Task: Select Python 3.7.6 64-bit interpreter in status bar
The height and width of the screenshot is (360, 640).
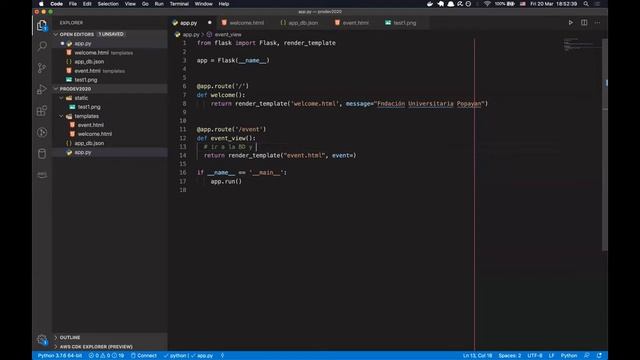Action: click(60, 356)
